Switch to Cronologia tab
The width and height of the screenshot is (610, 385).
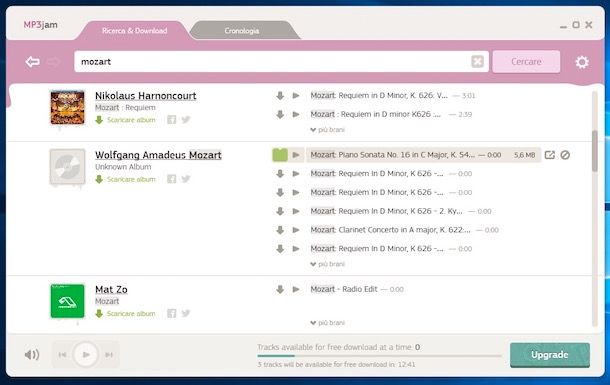pos(242,31)
